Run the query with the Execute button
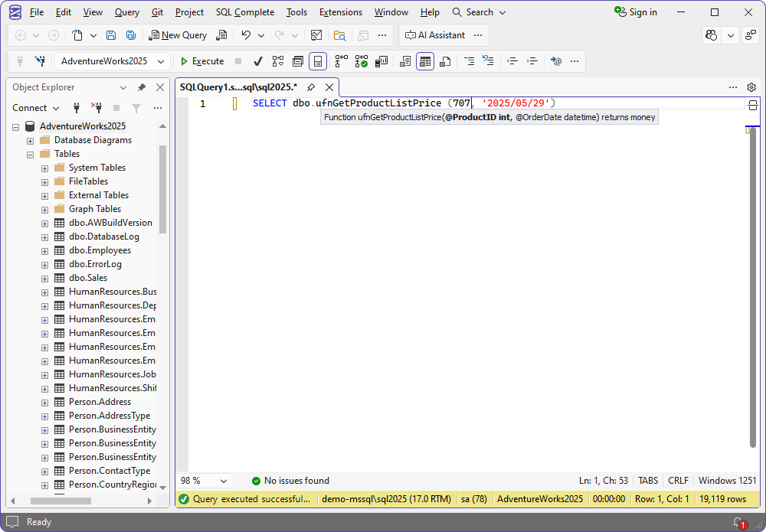Screen dimensions: 766x532 coord(203,61)
